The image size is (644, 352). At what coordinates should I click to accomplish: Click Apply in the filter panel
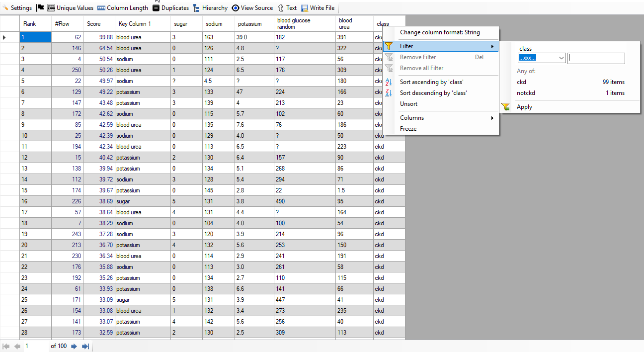pos(524,107)
